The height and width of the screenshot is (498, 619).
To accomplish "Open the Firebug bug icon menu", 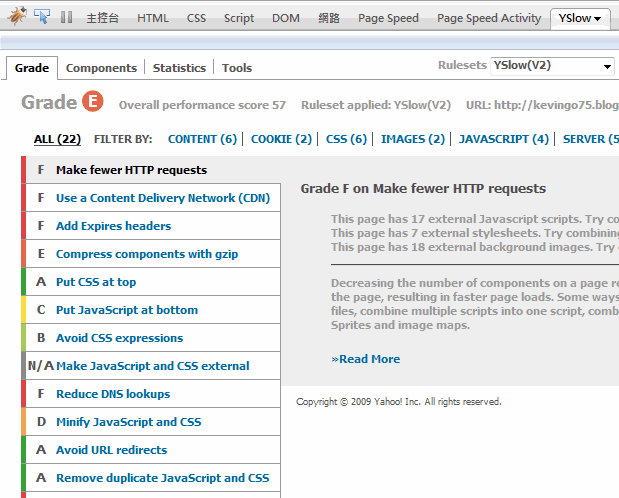I will (x=17, y=16).
